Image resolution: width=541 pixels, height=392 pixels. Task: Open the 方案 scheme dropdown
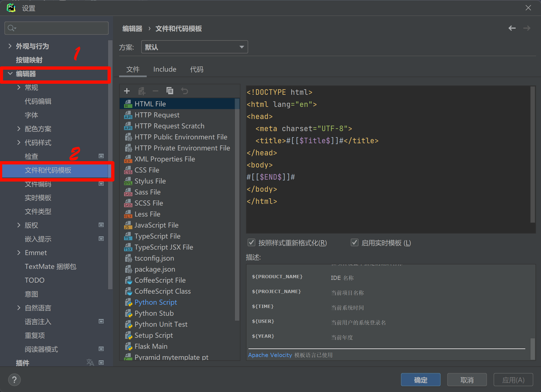click(x=194, y=47)
